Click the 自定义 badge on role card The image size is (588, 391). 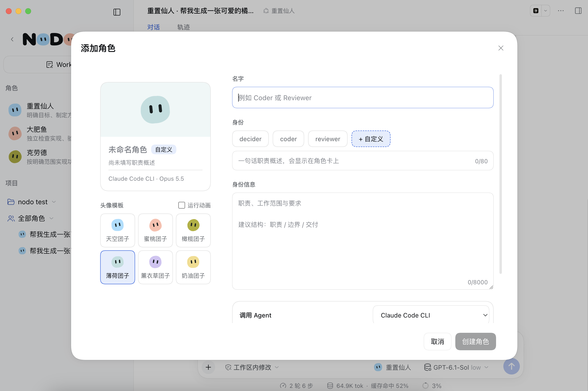click(x=163, y=150)
